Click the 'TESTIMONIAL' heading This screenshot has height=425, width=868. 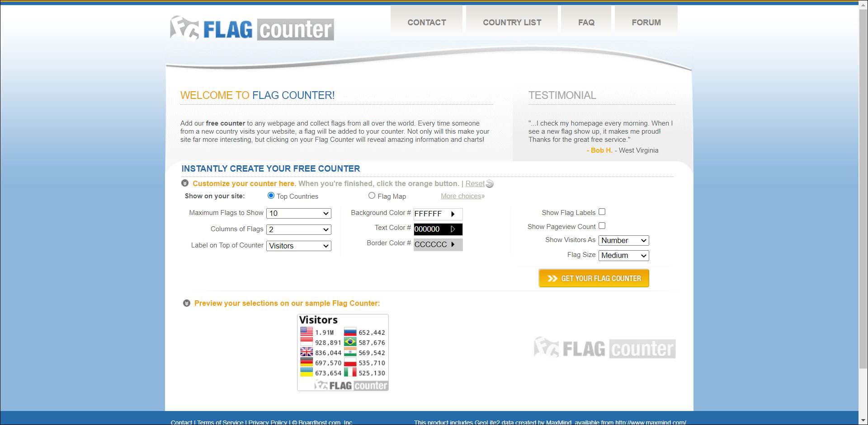click(x=562, y=95)
